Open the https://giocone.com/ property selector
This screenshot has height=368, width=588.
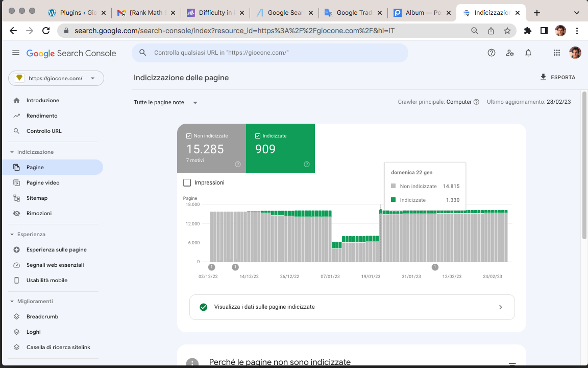pyautogui.click(x=56, y=78)
